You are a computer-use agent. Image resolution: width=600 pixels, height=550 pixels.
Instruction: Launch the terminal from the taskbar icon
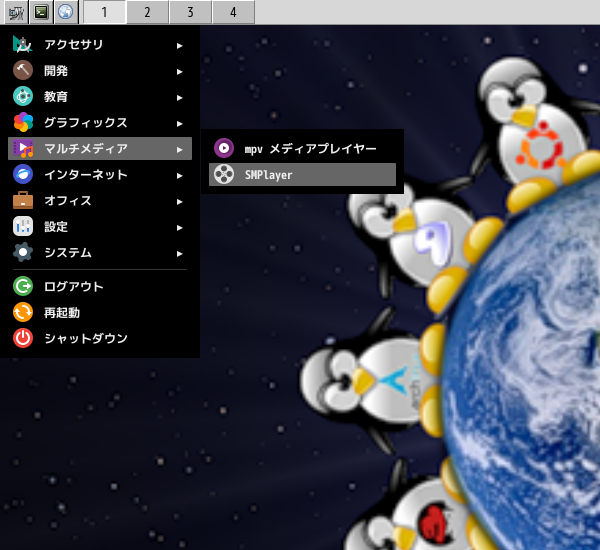coord(41,12)
